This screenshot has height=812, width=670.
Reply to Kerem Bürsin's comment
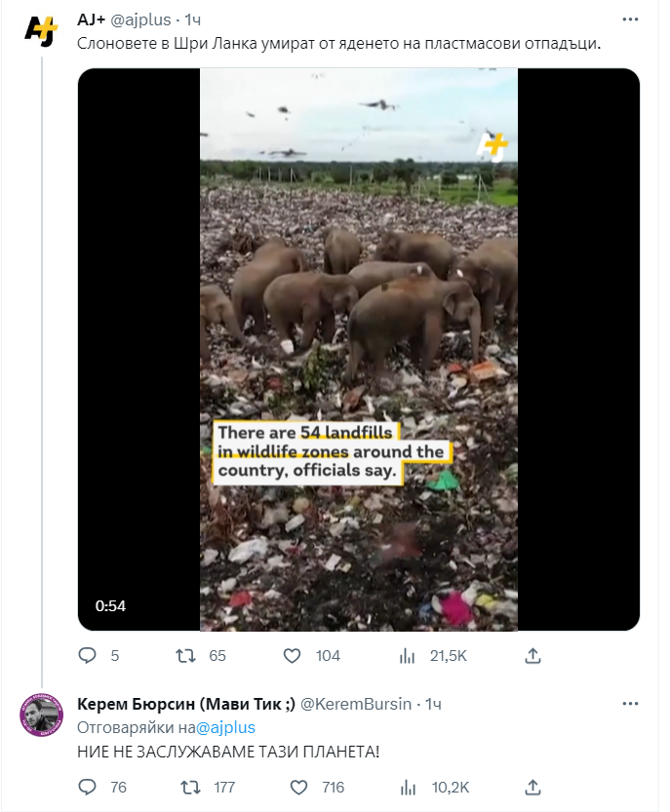click(88, 787)
